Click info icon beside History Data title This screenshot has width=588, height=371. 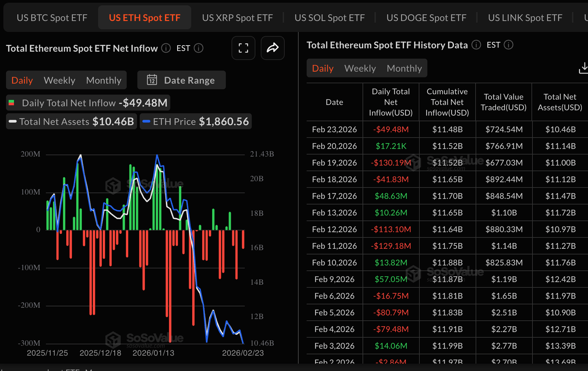tap(476, 45)
